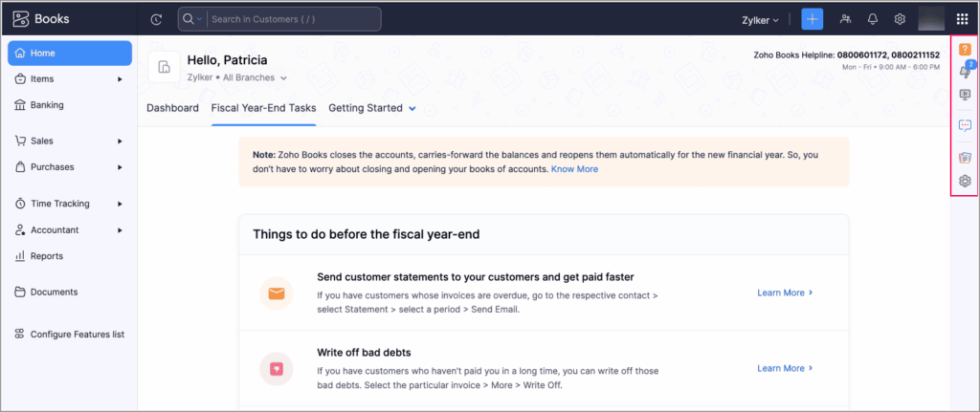Click 'Things to do before the fiscal year-end' heading
This screenshot has width=980, height=412.
[x=367, y=235]
